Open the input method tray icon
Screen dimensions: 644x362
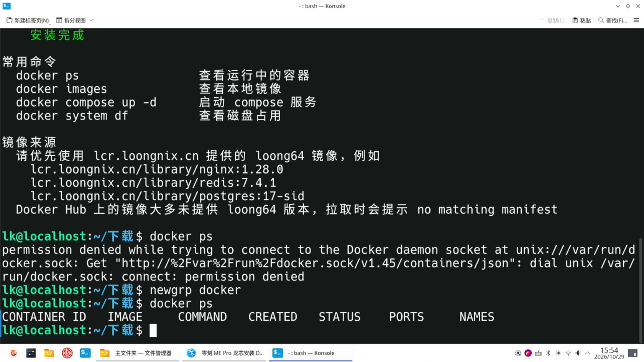coord(518,353)
